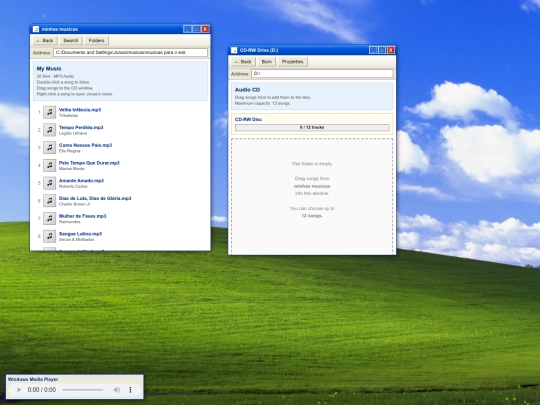Go Back in the CD-RW Drive window

point(243,62)
